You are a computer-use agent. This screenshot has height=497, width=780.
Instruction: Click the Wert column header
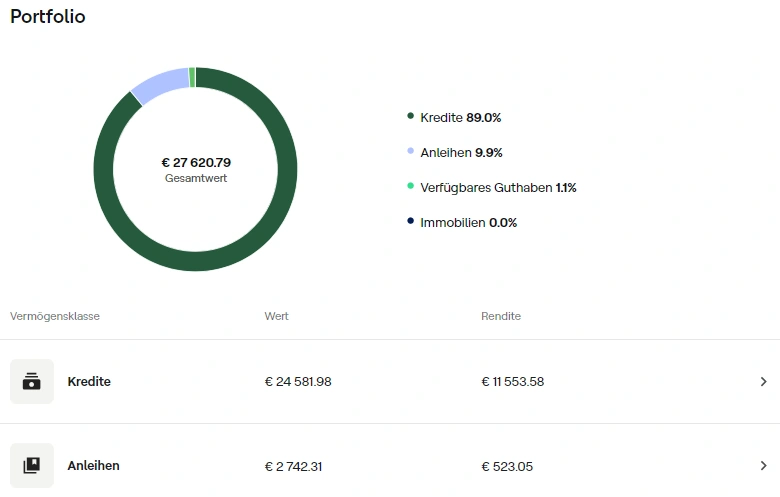coord(277,316)
